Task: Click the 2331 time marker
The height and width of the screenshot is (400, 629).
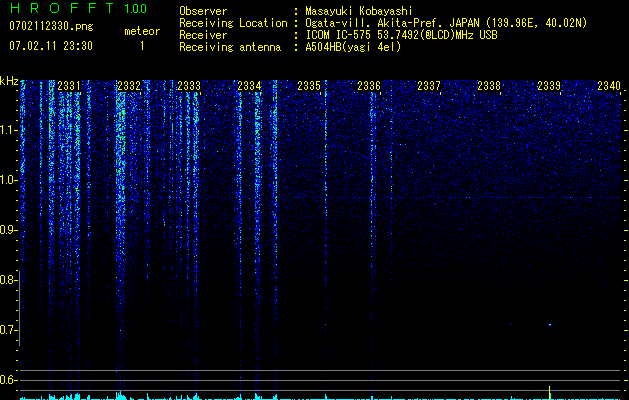Action: point(69,86)
